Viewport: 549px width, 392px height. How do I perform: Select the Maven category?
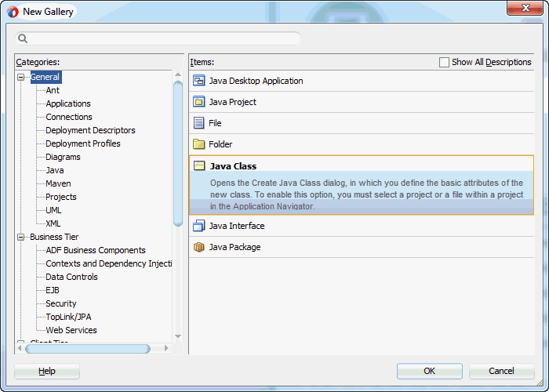point(58,183)
